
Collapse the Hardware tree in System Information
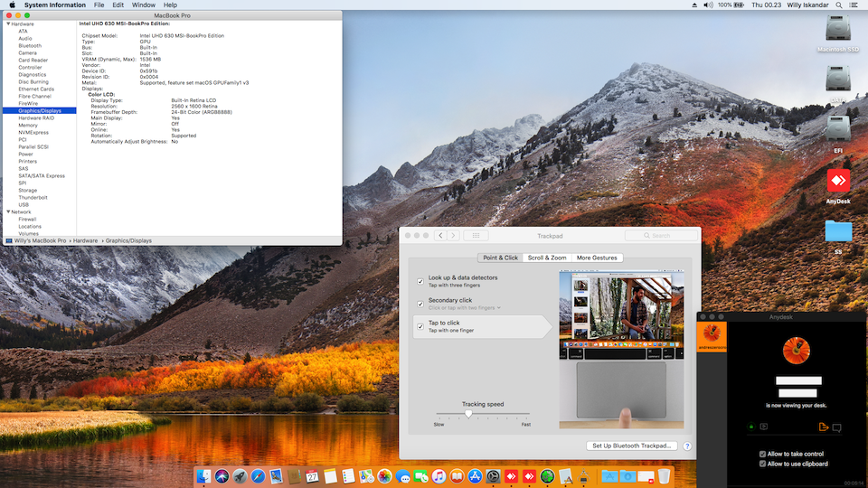coord(7,23)
